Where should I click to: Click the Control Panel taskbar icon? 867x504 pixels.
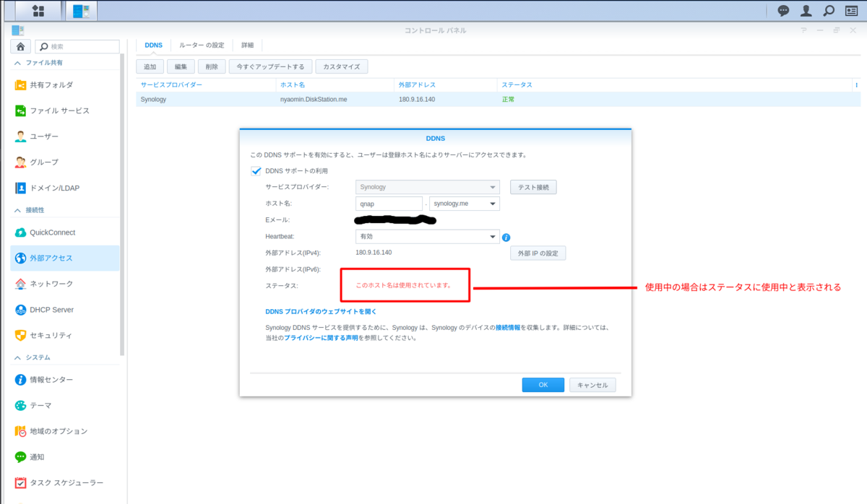(82, 11)
